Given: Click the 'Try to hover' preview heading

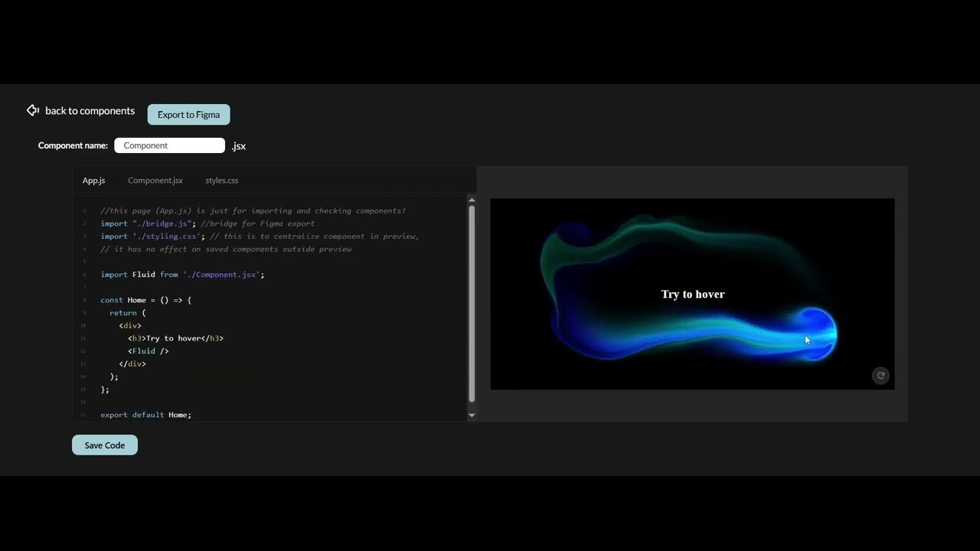Looking at the screenshot, I should tap(693, 294).
